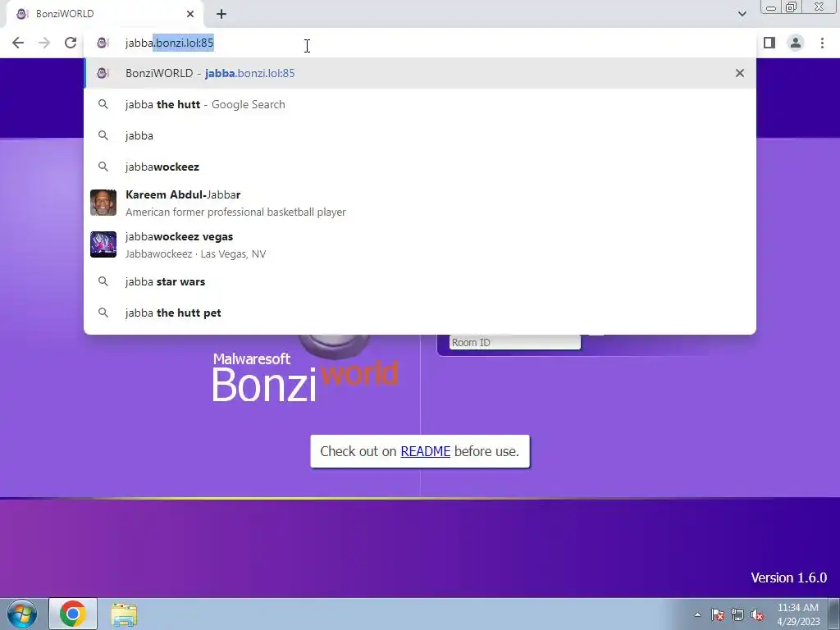Select the BonziWORLD jabba.bonzi.lol:85 suggestion
This screenshot has height=630, width=840.
pyautogui.click(x=420, y=73)
